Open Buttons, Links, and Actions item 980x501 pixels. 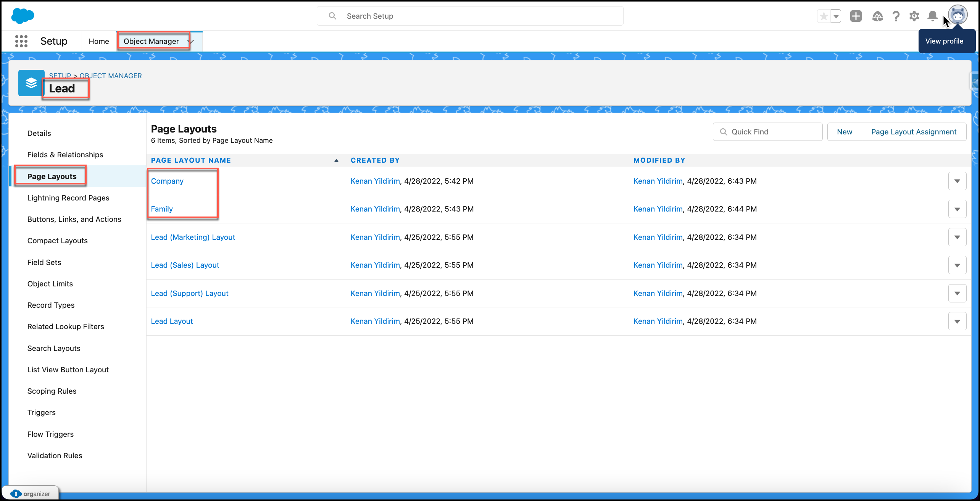(74, 219)
